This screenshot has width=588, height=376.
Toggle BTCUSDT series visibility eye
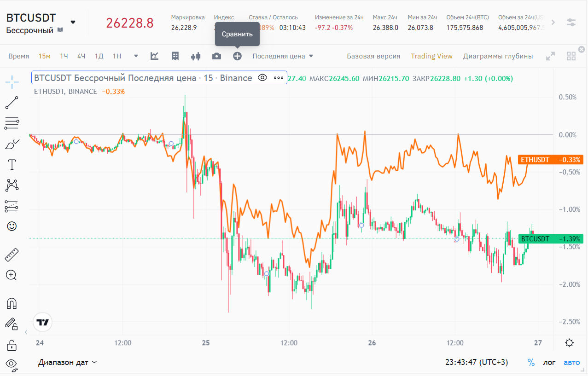[x=262, y=78]
